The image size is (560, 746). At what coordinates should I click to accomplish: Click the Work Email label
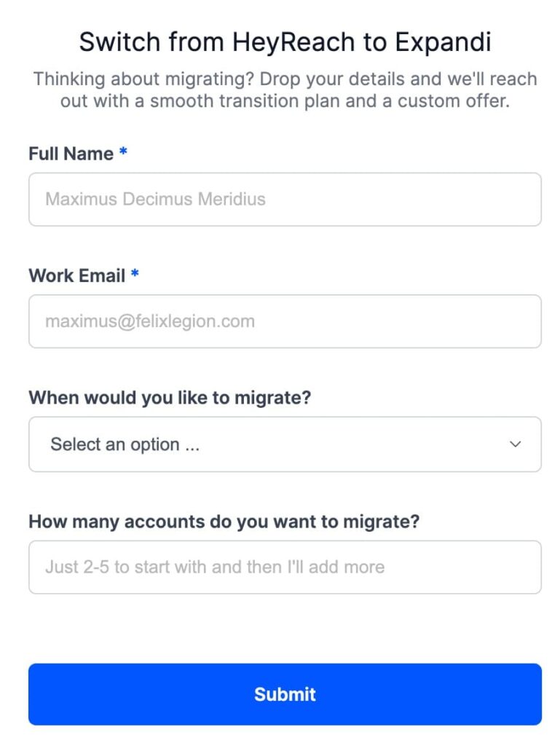click(76, 276)
